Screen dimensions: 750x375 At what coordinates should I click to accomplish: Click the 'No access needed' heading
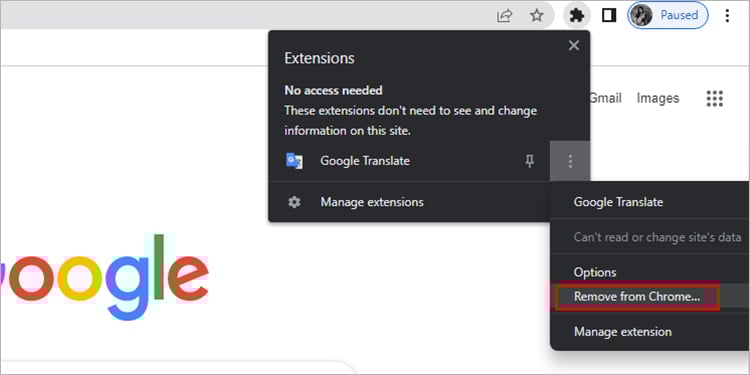(333, 90)
